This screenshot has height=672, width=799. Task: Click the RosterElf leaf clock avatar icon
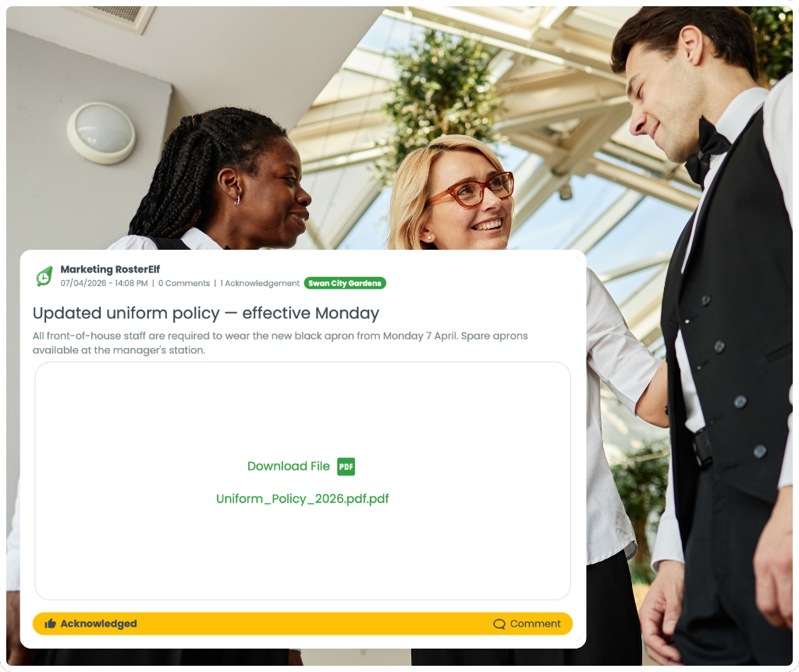pyautogui.click(x=44, y=276)
